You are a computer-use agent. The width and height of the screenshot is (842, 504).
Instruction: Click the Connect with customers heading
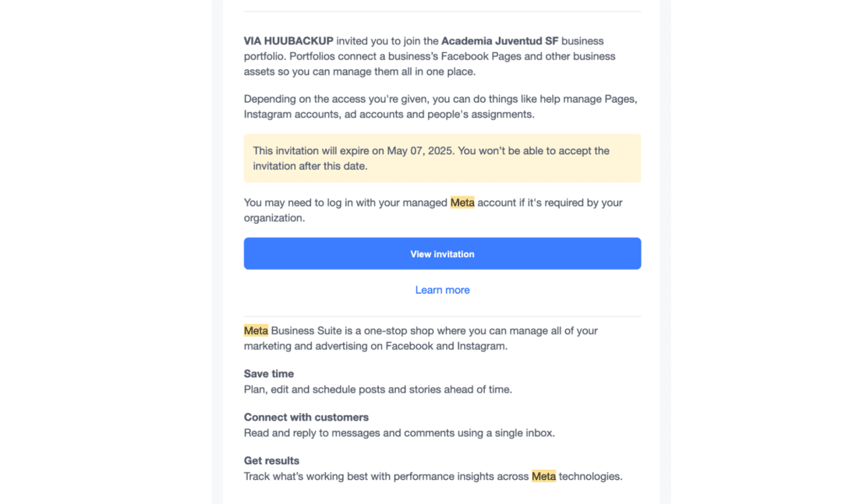(x=306, y=418)
